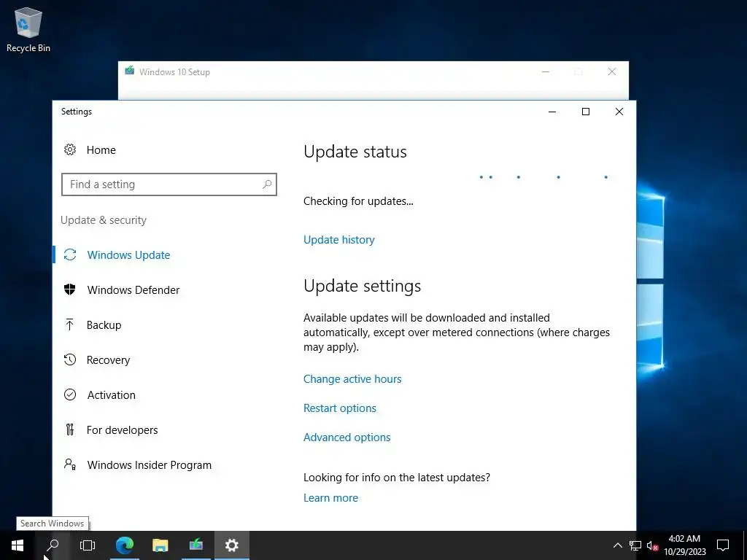The width and height of the screenshot is (747, 560).
Task: Click the magnifier icon in Find a setting
Action: 267,184
